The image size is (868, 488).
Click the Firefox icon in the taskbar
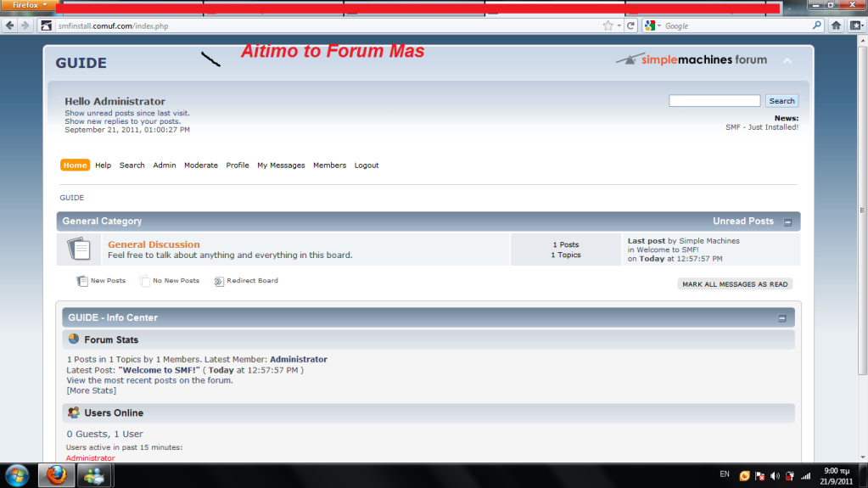tap(56, 474)
